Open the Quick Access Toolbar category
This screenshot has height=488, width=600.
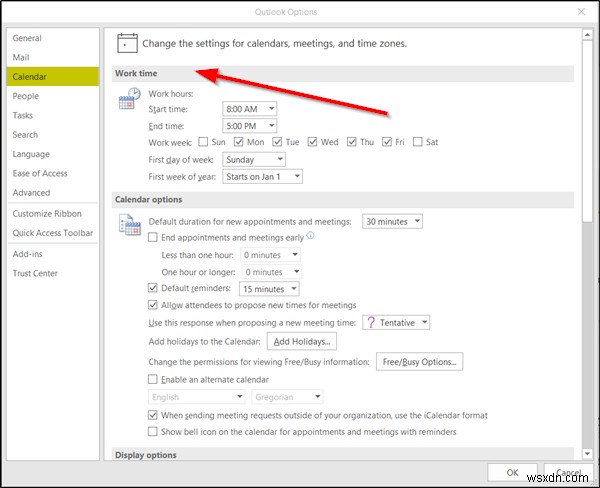pos(53,233)
